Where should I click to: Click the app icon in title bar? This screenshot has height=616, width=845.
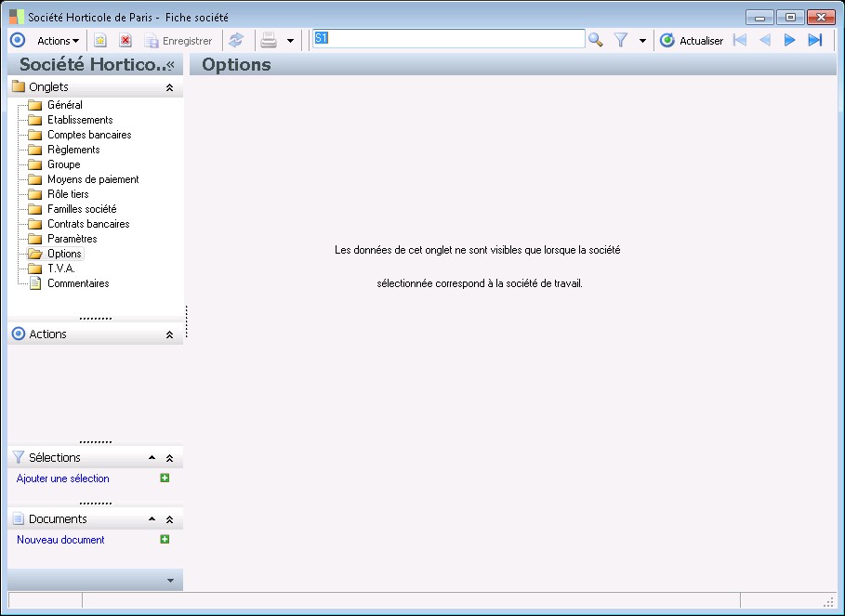pos(17,17)
